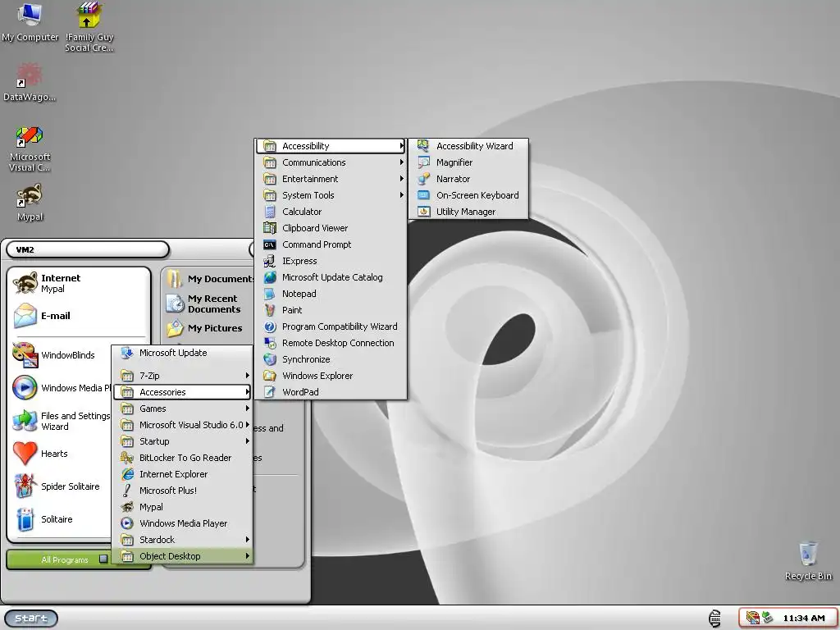Open My Documents in Start menu
Image resolution: width=840 pixels, height=630 pixels.
[x=209, y=279]
